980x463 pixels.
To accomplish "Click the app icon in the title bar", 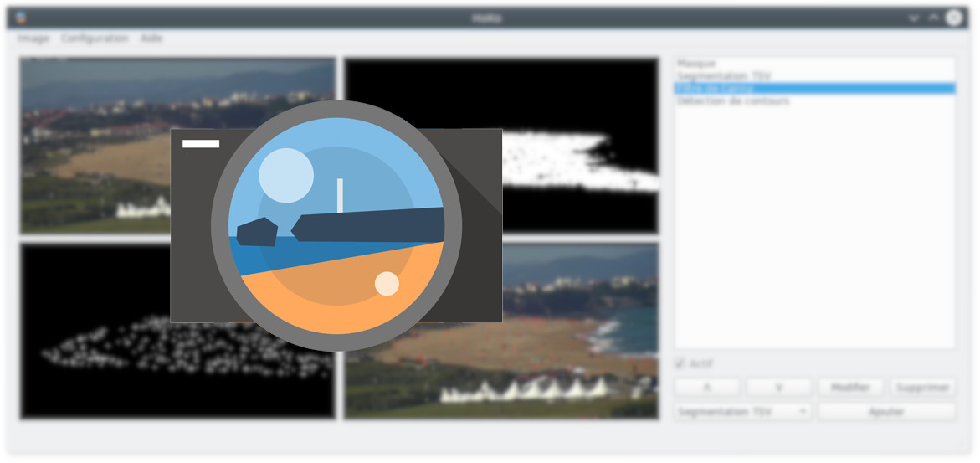I will [20, 18].
